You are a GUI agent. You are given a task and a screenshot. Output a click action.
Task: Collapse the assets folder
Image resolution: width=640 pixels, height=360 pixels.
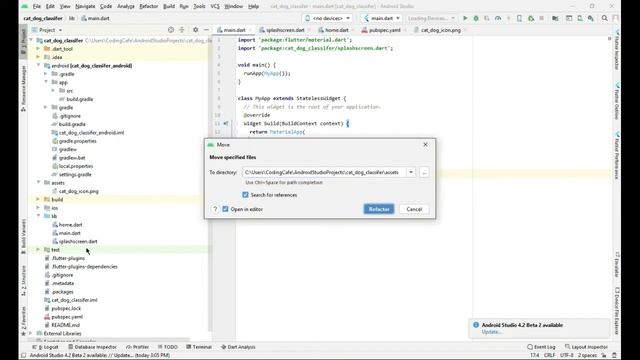[39, 182]
